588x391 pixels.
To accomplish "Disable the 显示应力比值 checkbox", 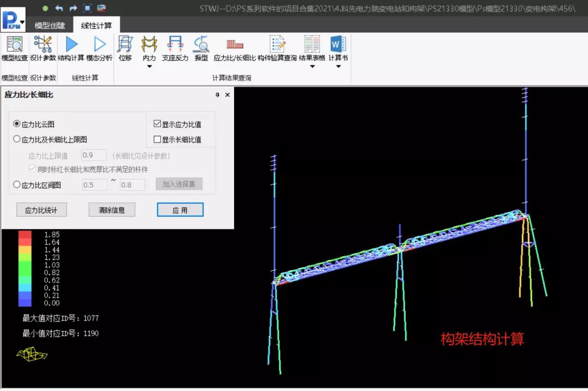I will tap(157, 123).
